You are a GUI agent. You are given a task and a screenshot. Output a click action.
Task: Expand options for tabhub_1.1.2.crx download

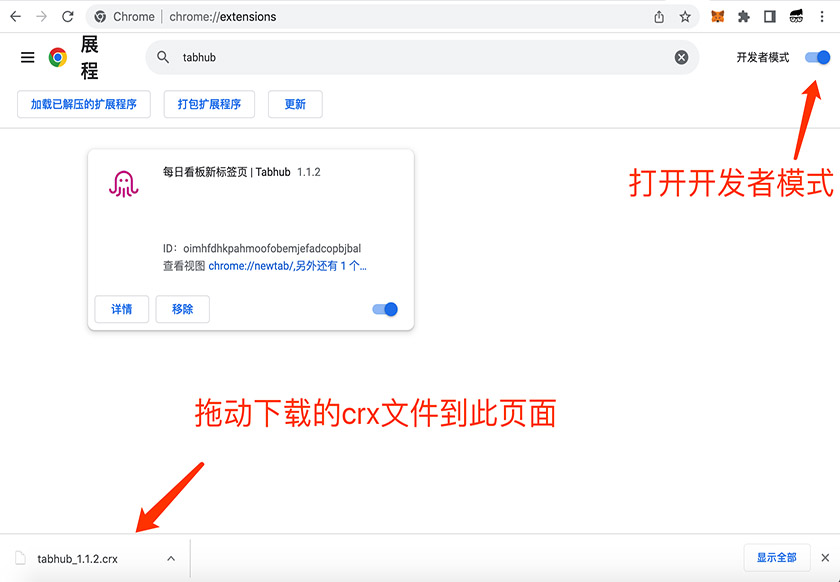click(x=171, y=559)
